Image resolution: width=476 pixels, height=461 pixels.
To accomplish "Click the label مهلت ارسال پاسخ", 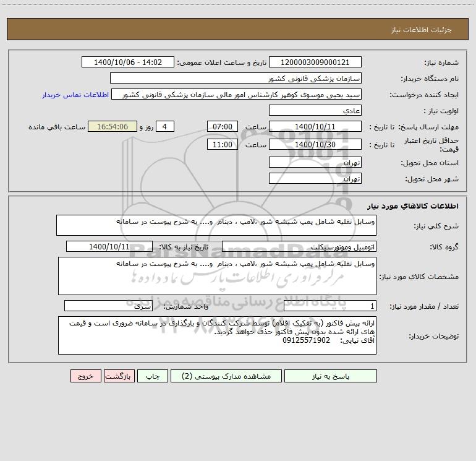I will click(x=428, y=127).
